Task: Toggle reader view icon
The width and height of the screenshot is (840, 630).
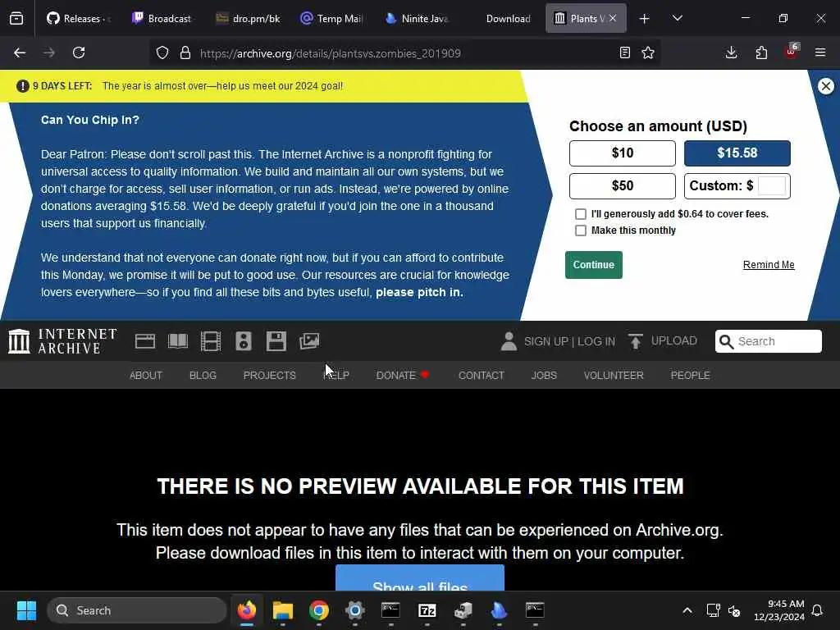Action: [x=624, y=52]
